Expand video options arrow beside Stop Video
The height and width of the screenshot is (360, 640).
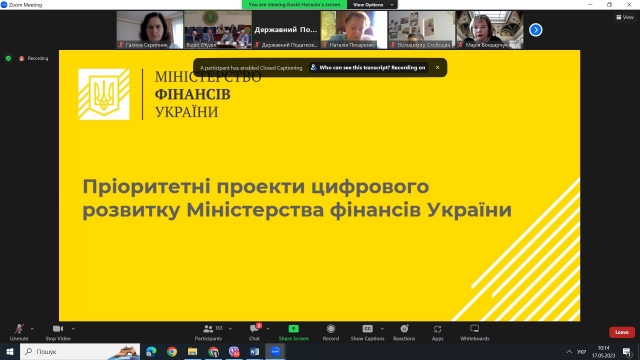73,329
